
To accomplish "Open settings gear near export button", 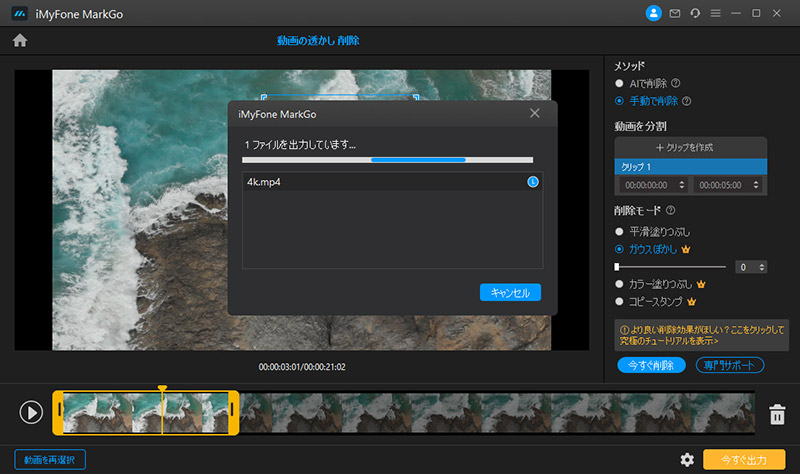I will 687,459.
